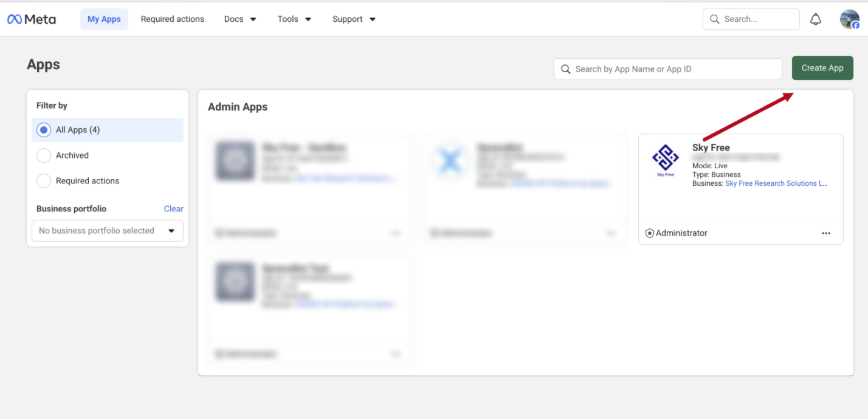Click the Apps page heading

click(x=43, y=65)
